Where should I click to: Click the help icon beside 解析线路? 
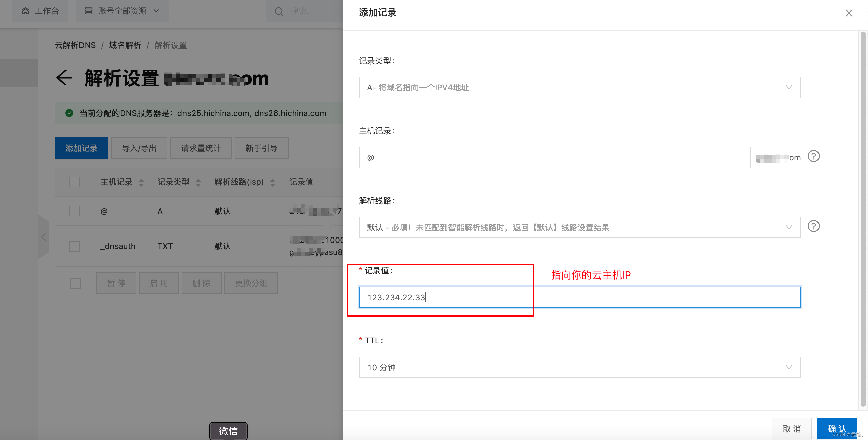click(813, 226)
